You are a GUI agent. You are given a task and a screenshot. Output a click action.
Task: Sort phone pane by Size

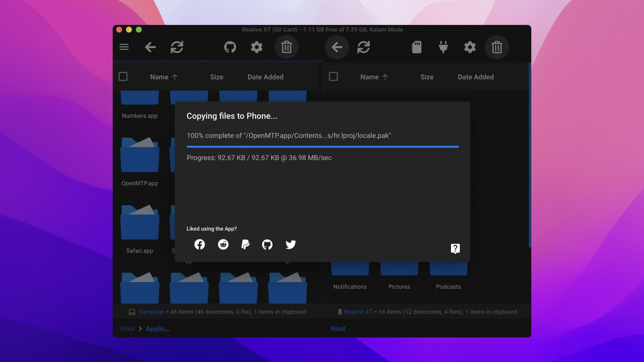click(x=427, y=77)
